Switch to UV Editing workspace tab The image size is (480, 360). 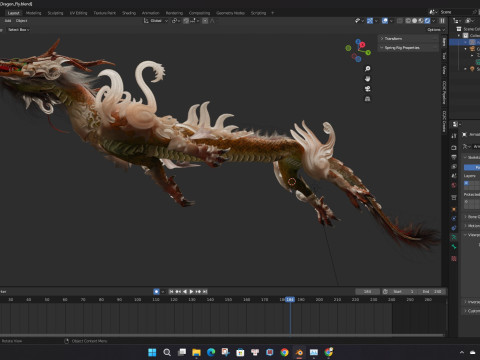point(78,13)
